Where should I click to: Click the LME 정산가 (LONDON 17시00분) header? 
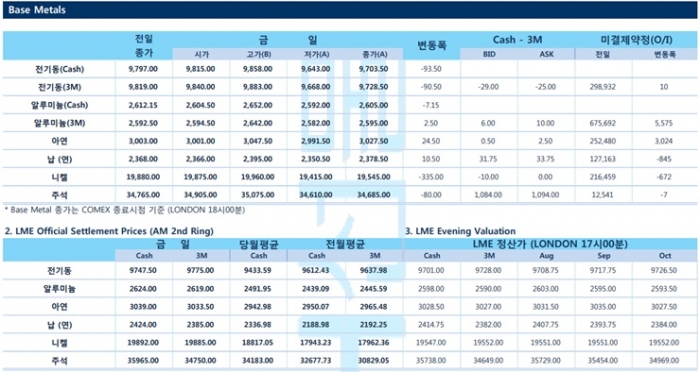coord(550,244)
